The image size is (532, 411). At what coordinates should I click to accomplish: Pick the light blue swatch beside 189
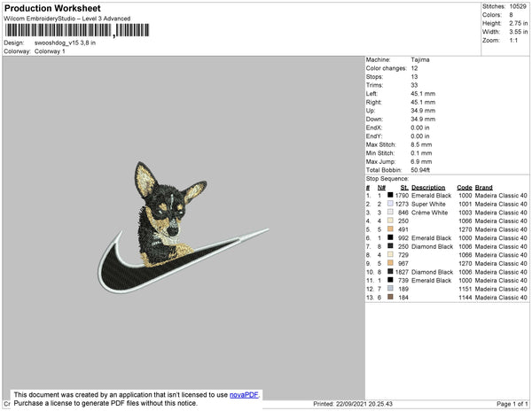[x=390, y=289]
